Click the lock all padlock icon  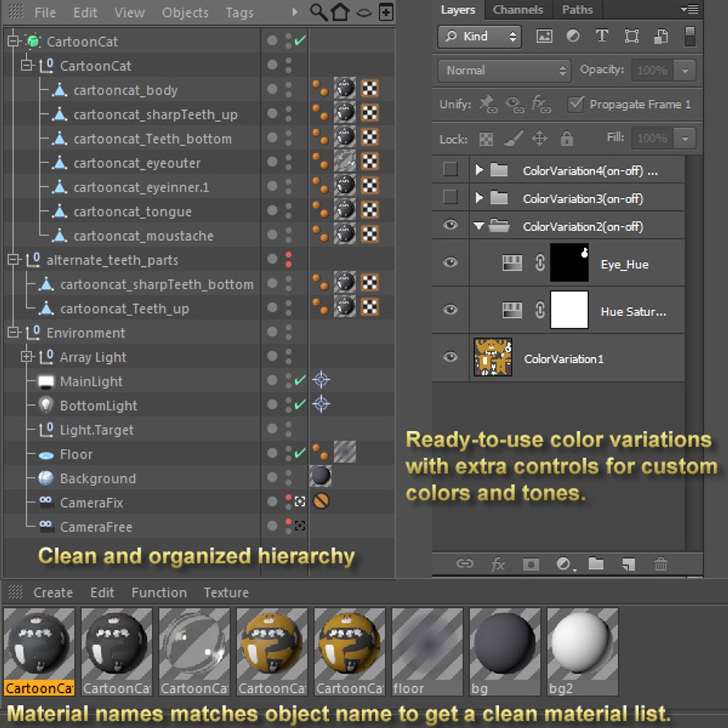tap(566, 138)
